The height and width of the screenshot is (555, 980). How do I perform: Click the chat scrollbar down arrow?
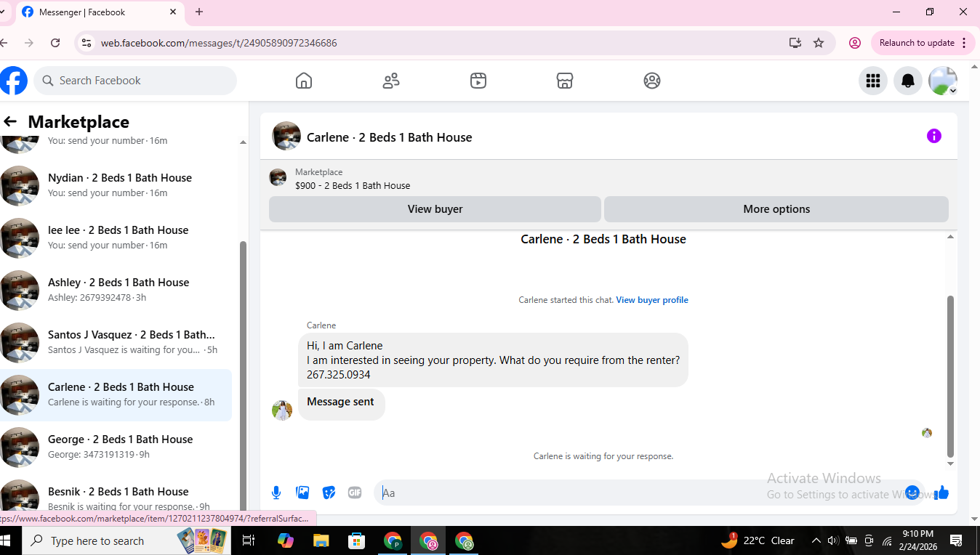(x=950, y=463)
